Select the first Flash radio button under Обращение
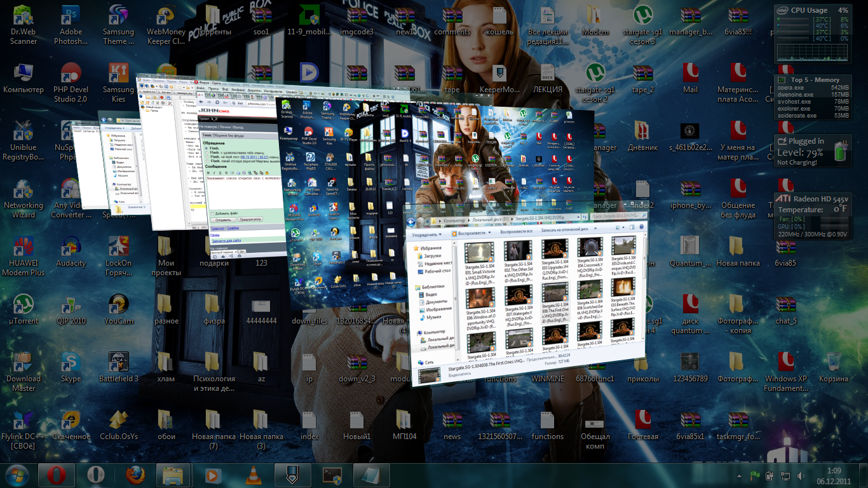This screenshot has height=488, width=868. [x=207, y=148]
